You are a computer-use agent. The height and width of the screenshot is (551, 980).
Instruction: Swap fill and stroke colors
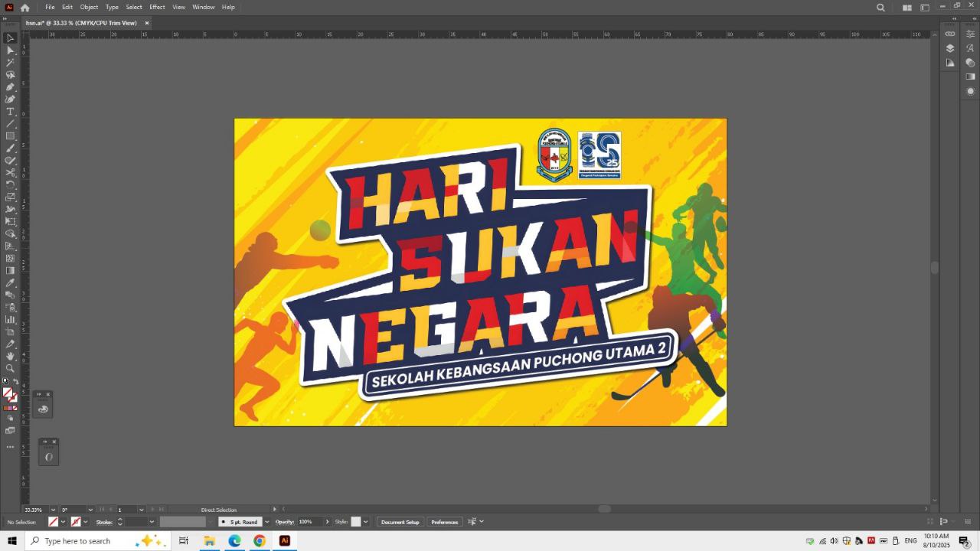(x=16, y=381)
